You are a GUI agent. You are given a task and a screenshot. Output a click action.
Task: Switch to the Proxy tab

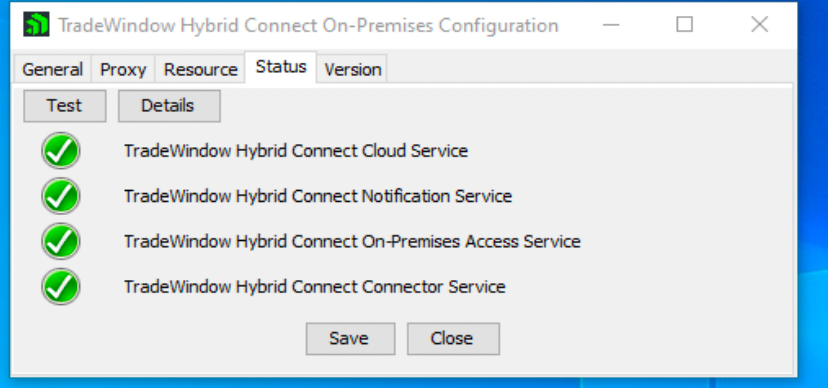pos(123,69)
